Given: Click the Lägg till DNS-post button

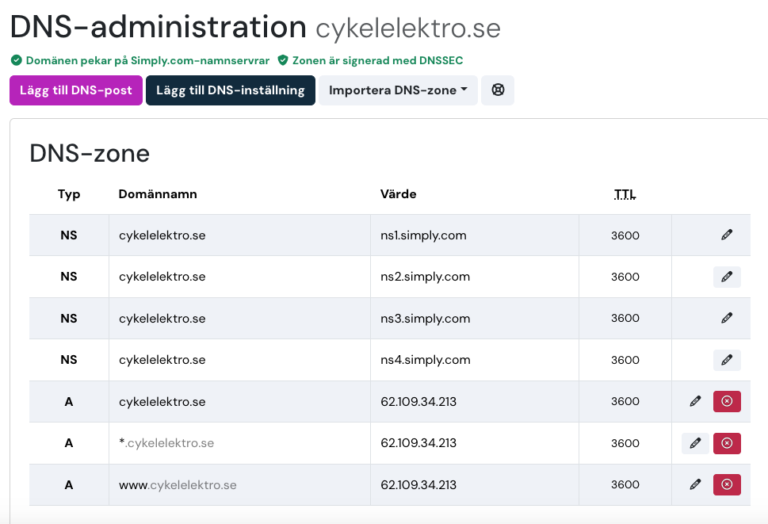Looking at the screenshot, I should point(76,90).
